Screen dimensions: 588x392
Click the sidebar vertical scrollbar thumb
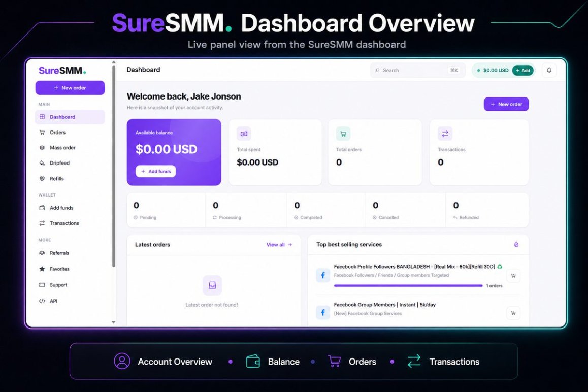point(114,166)
